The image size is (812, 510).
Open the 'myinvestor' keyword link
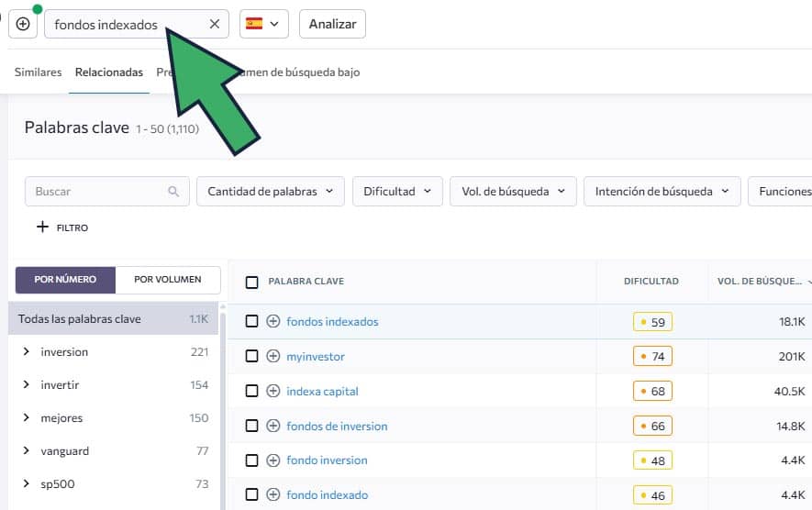pyautogui.click(x=316, y=356)
